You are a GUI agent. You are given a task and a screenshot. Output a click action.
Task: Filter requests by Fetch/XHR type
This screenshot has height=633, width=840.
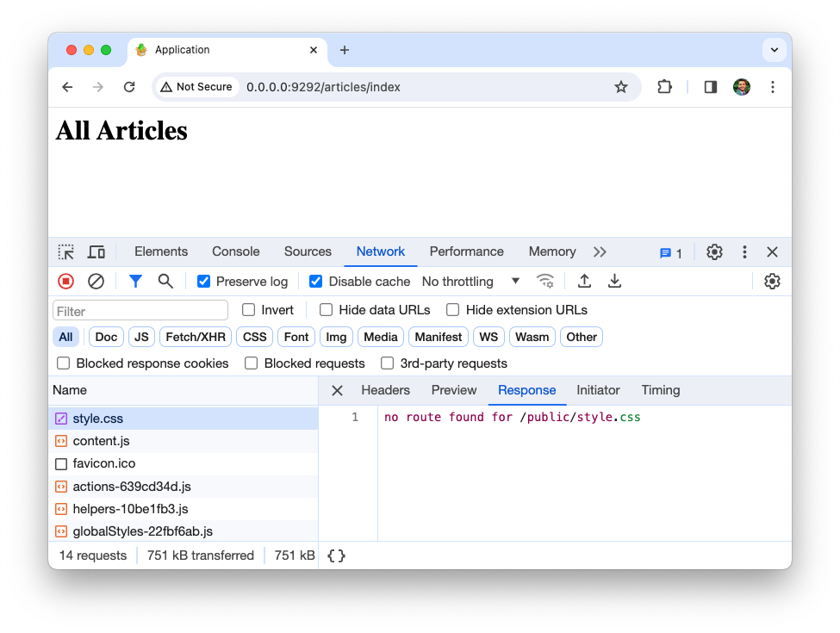(195, 337)
